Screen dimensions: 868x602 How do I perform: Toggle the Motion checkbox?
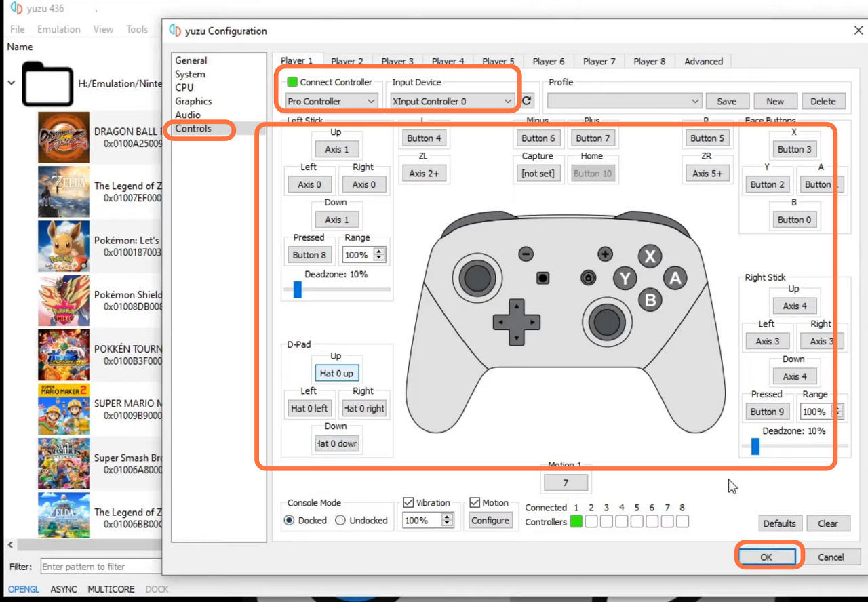(x=475, y=502)
